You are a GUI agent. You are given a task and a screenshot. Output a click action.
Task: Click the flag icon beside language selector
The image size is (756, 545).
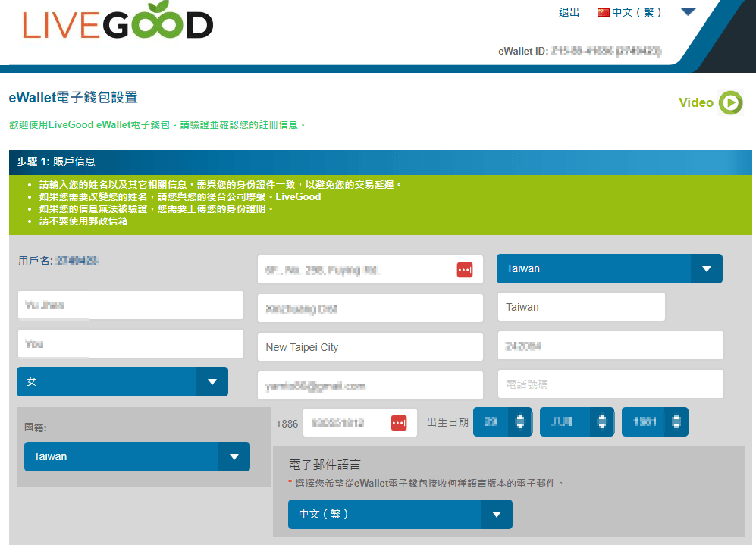coord(604,12)
